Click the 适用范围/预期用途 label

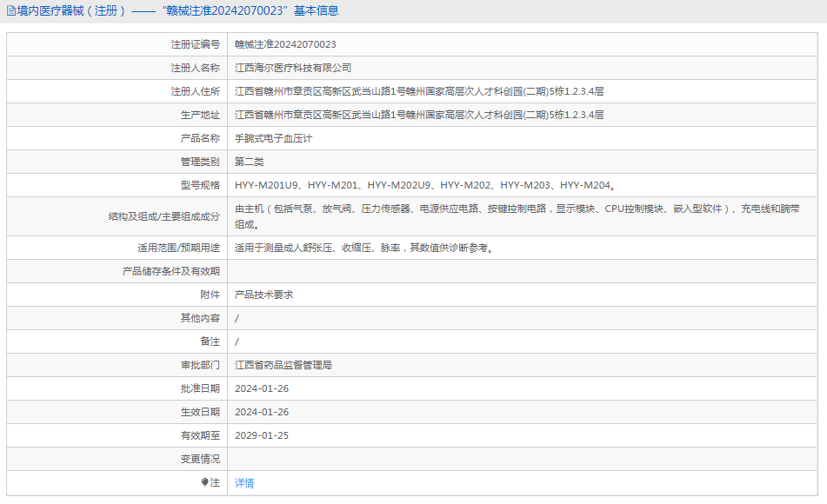[179, 248]
